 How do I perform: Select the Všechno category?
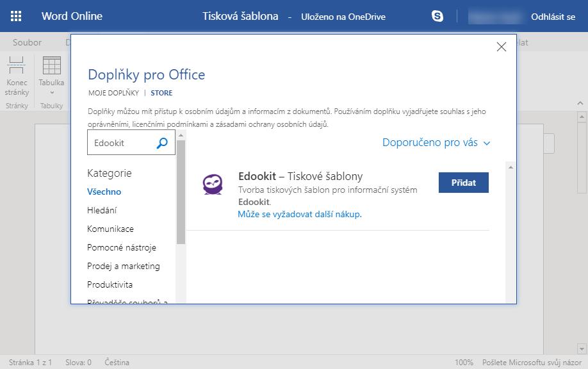pyautogui.click(x=104, y=192)
